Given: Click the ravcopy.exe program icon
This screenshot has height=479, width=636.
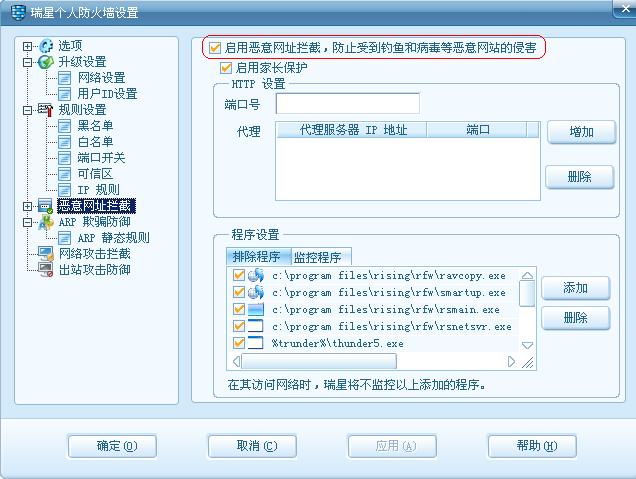Looking at the screenshot, I should [x=256, y=275].
